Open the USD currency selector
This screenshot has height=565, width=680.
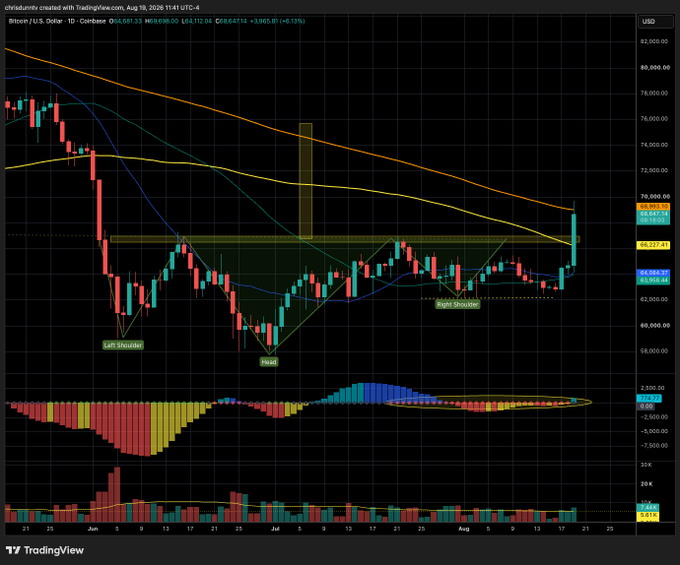655,22
